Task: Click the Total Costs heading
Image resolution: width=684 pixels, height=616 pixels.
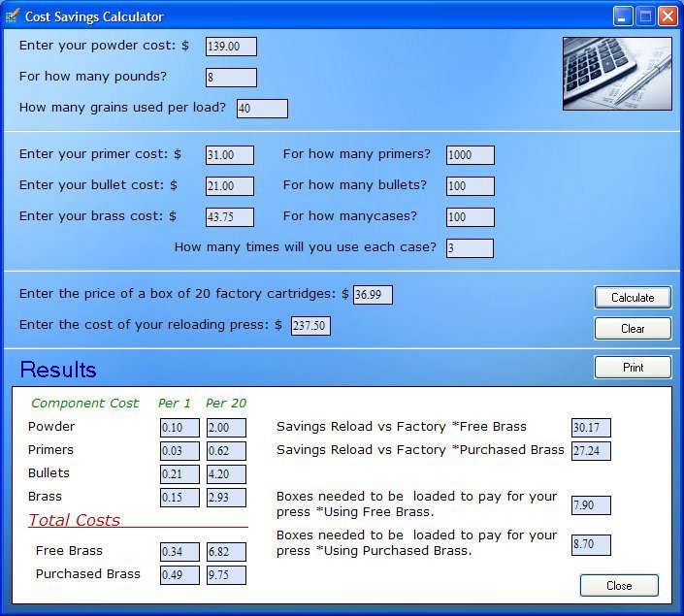Action: click(74, 520)
